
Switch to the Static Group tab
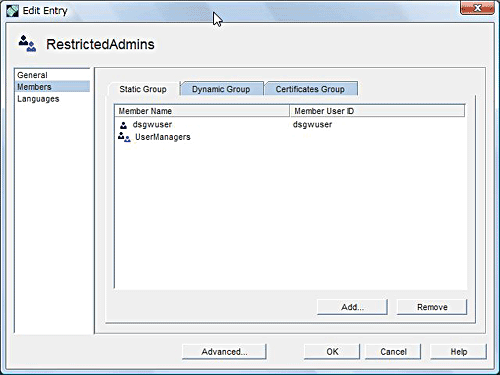(x=143, y=89)
